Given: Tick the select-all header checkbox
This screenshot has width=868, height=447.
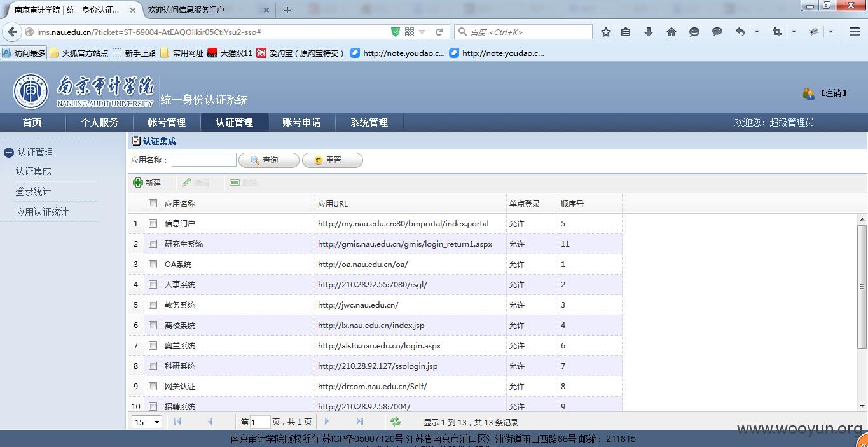Looking at the screenshot, I should pyautogui.click(x=153, y=203).
